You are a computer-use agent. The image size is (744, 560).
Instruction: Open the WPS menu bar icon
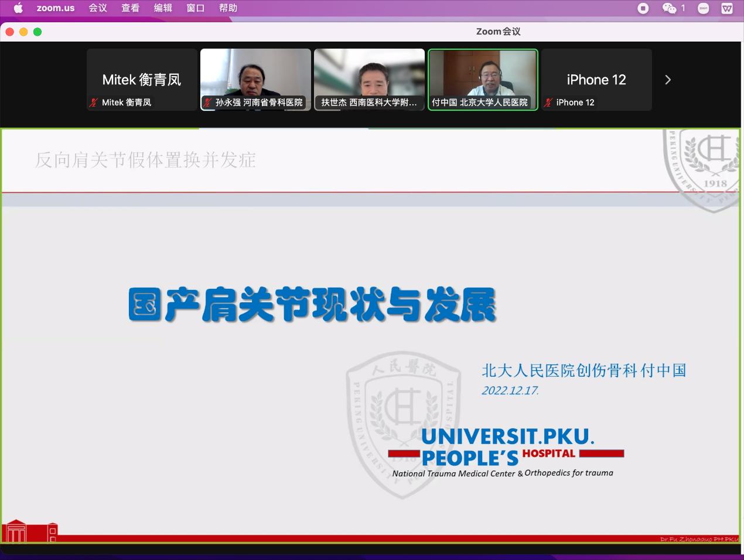point(727,8)
